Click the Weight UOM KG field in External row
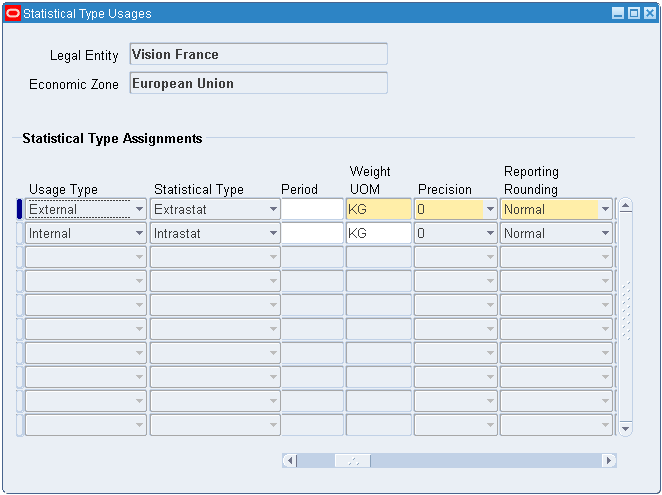Viewport: 662px width, 495px height. point(378,209)
